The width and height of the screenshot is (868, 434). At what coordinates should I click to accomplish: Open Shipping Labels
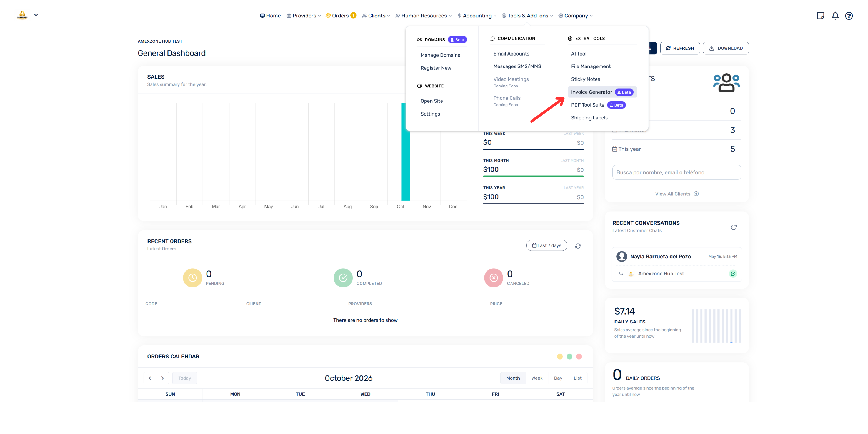coord(589,118)
